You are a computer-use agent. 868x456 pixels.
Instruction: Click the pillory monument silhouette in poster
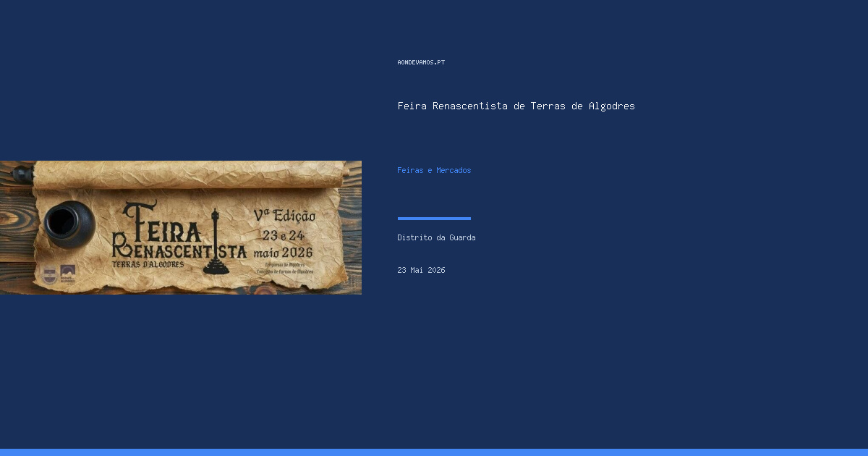[216, 242]
